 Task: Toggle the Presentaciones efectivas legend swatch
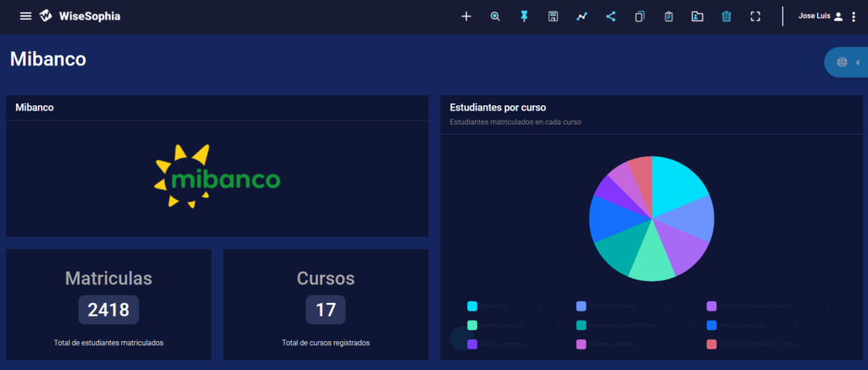click(581, 325)
